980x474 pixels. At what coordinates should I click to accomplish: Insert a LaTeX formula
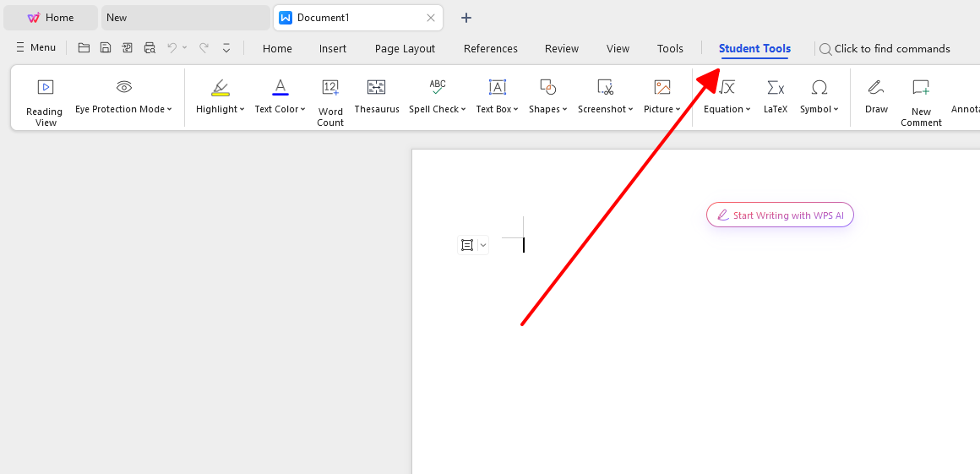point(775,96)
